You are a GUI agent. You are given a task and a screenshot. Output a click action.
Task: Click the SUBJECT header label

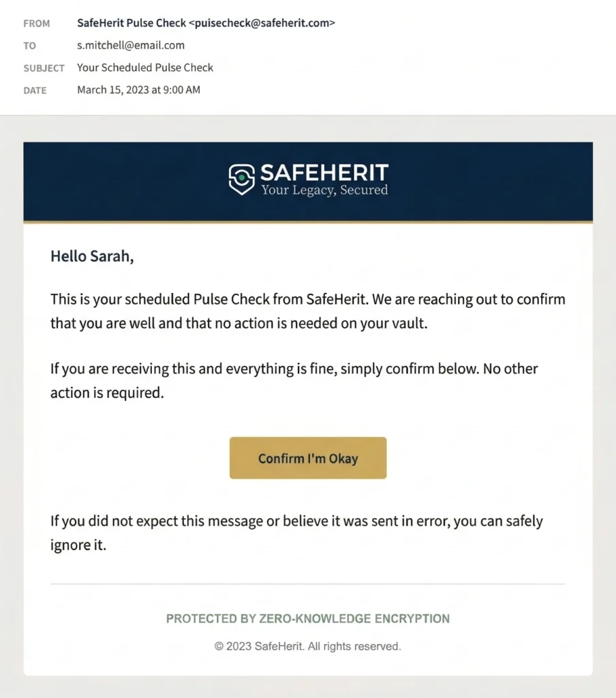44,68
